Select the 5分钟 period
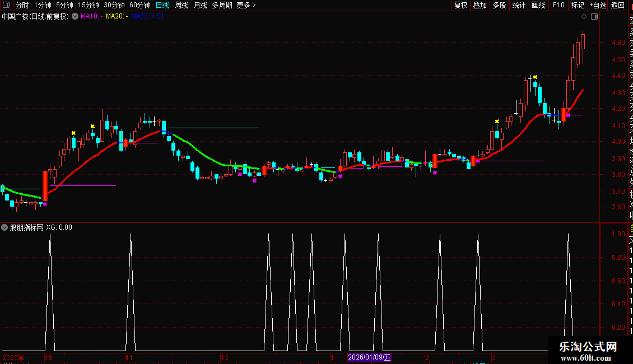The image size is (633, 364). click(64, 5)
